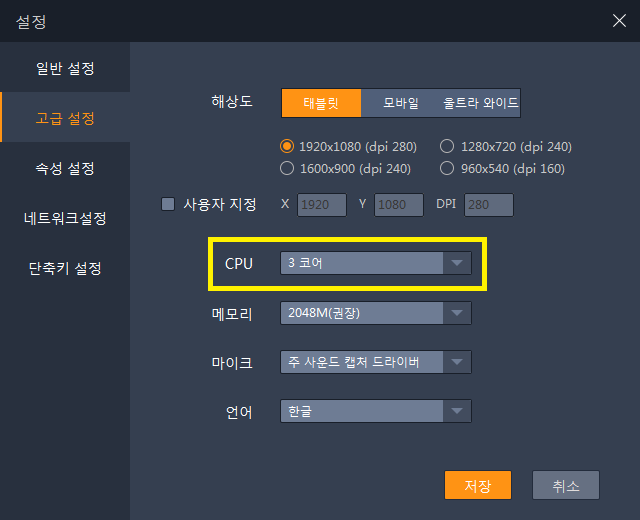640x520 pixels.
Task: Go to 네트워크설정 section
Action: 65,218
